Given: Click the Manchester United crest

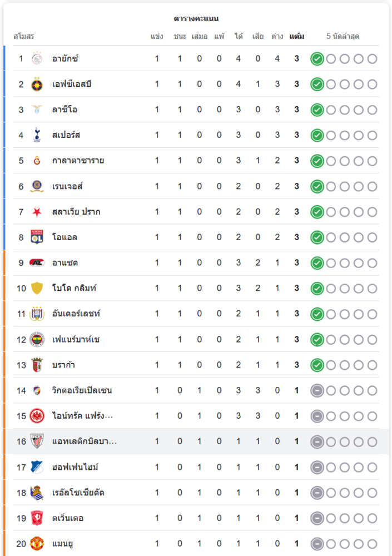Looking at the screenshot, I should (x=37, y=543).
